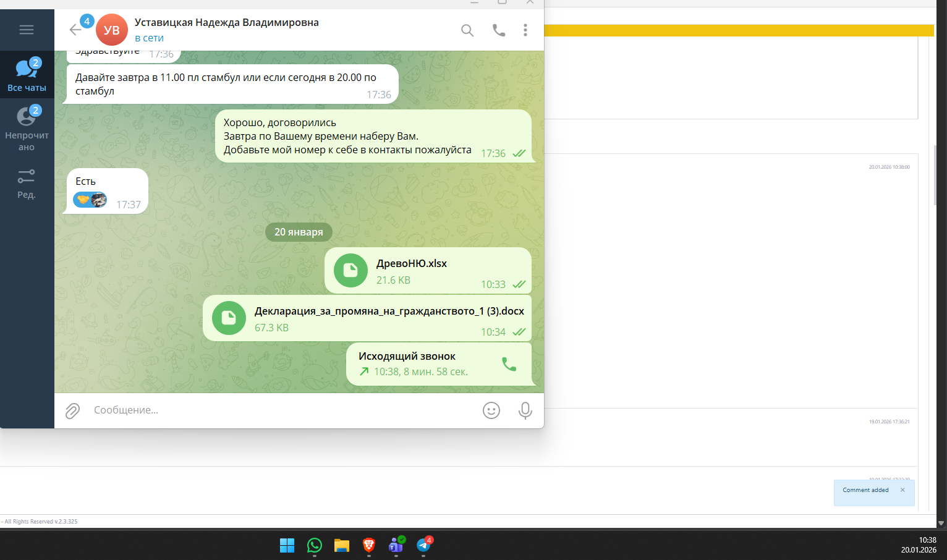Image resolution: width=947 pixels, height=560 pixels.
Task: Click the 21.6 KB file size label
Action: point(393,280)
